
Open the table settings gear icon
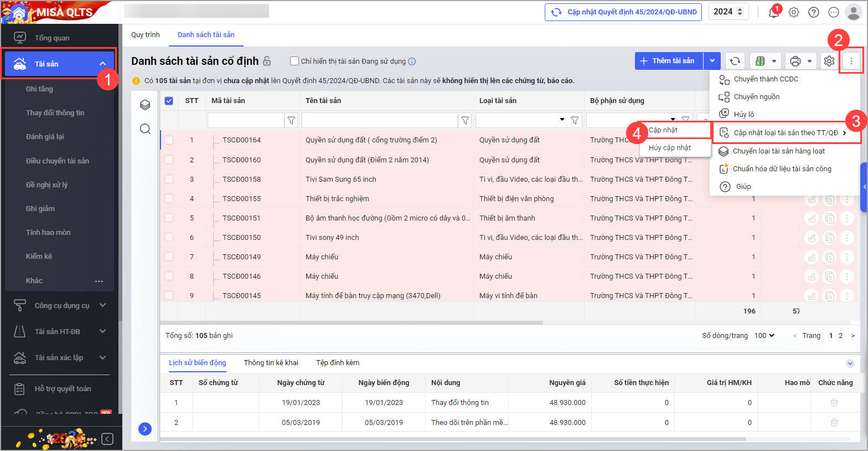click(829, 61)
